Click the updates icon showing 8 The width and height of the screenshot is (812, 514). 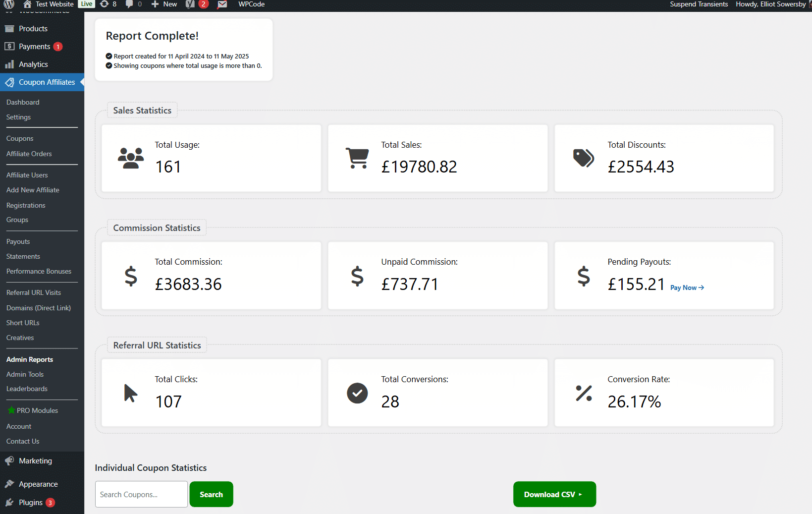coord(104,4)
